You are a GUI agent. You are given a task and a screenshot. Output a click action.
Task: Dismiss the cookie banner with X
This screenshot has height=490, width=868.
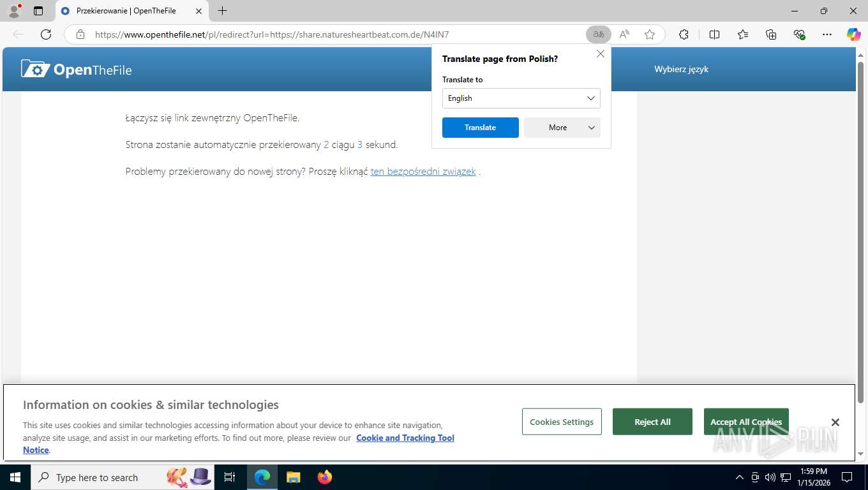point(835,422)
